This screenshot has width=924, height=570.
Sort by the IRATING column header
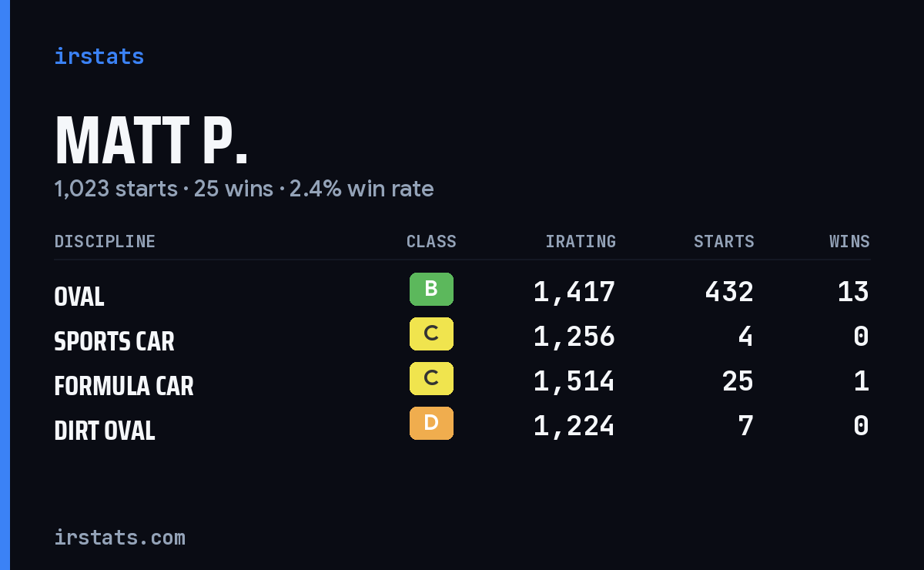pyautogui.click(x=581, y=241)
